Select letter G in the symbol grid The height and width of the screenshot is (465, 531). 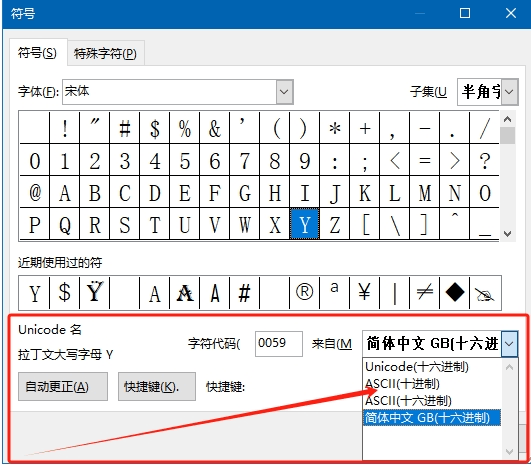click(x=245, y=192)
